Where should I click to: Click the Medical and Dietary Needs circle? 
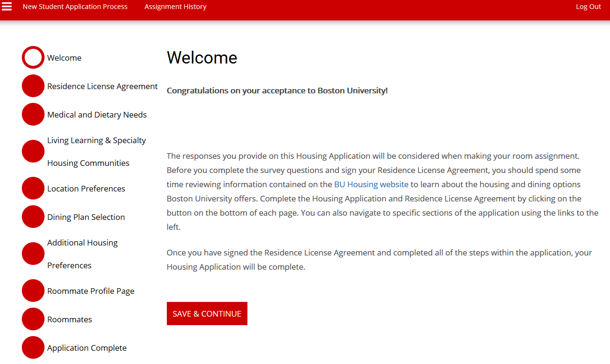pos(33,114)
